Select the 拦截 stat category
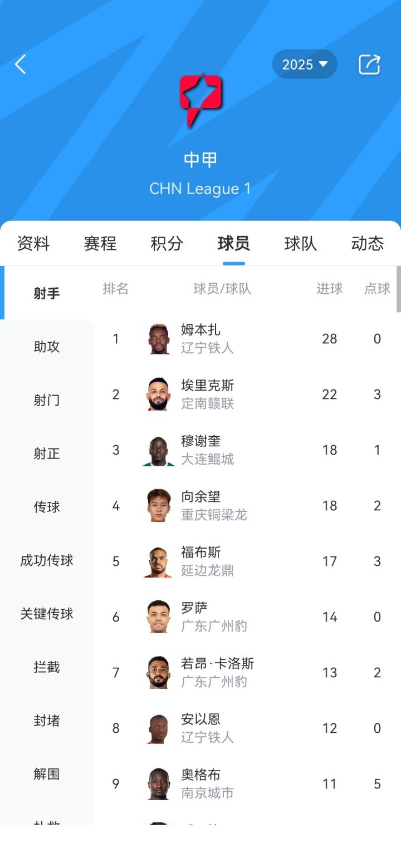The image size is (401, 868). (x=47, y=667)
